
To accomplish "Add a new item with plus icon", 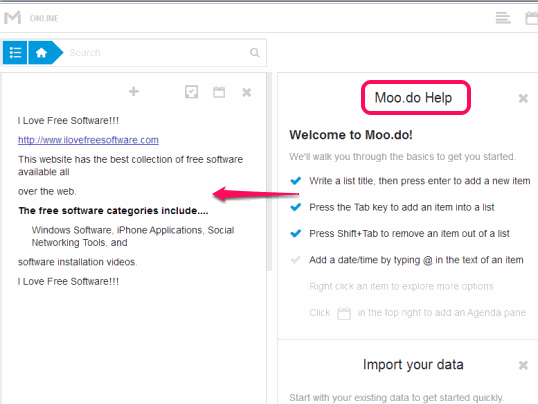I will (134, 91).
